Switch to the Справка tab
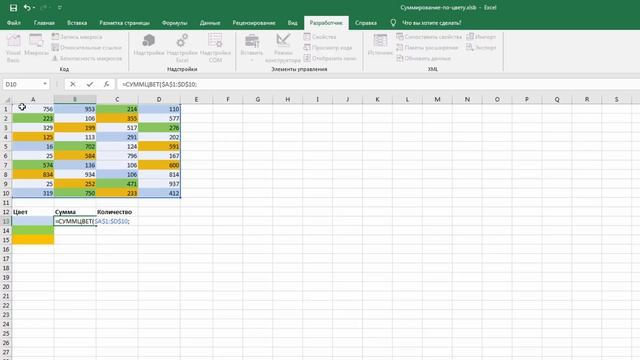The image size is (640, 360). 366,23
